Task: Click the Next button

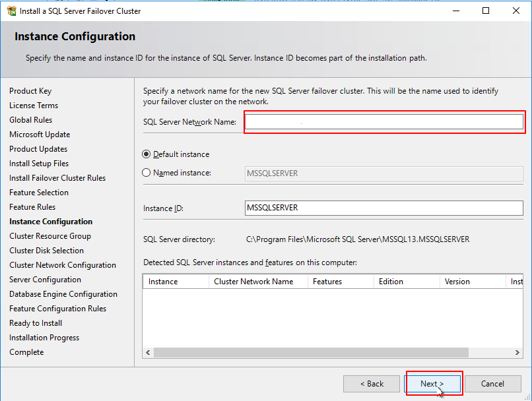Action: [x=433, y=384]
